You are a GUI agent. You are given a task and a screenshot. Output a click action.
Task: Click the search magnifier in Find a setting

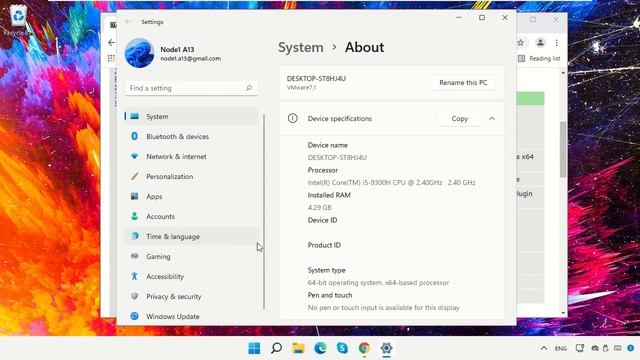click(x=249, y=88)
